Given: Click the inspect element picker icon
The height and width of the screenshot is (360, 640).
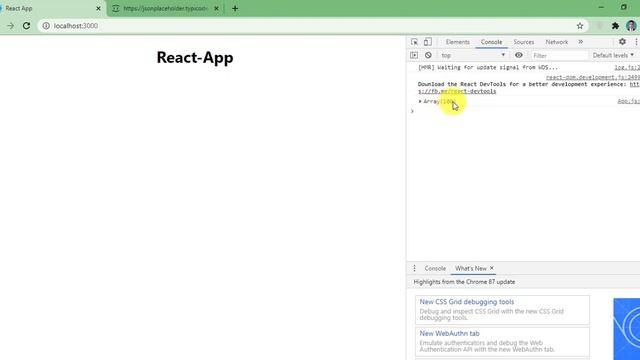Looking at the screenshot, I should [414, 42].
